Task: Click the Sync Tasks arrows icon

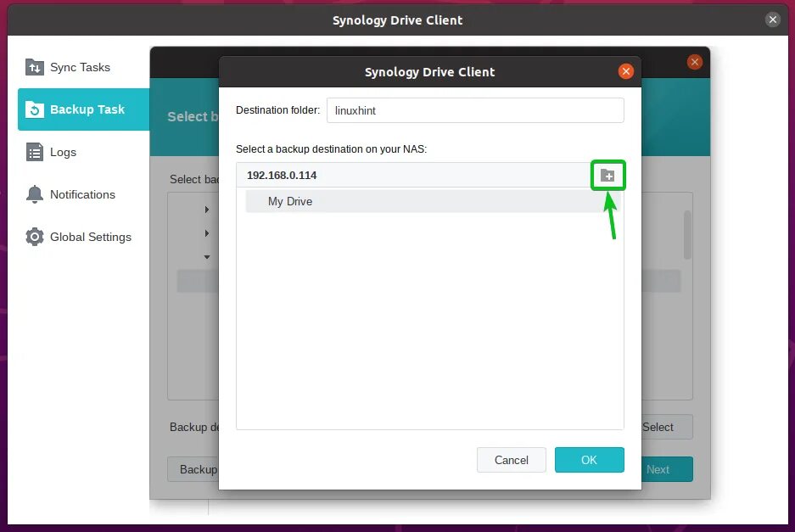Action: point(35,67)
